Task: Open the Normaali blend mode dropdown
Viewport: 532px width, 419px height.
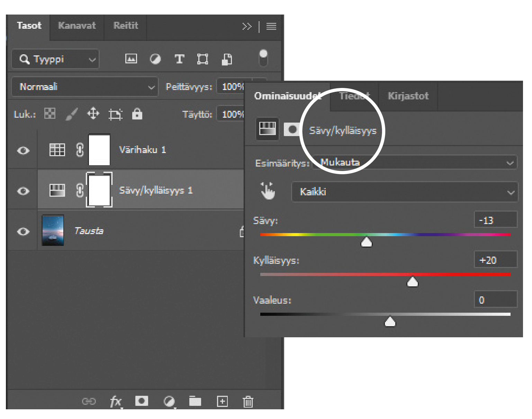Action: [85, 87]
